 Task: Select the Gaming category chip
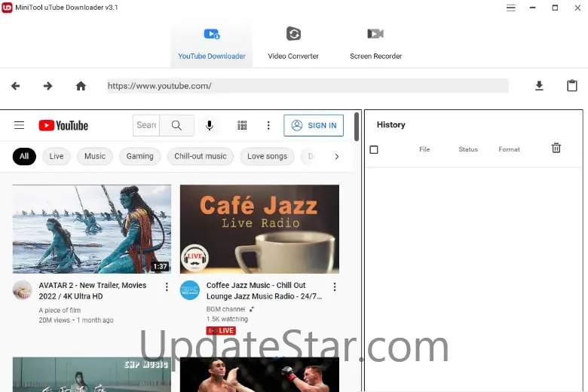pos(140,157)
